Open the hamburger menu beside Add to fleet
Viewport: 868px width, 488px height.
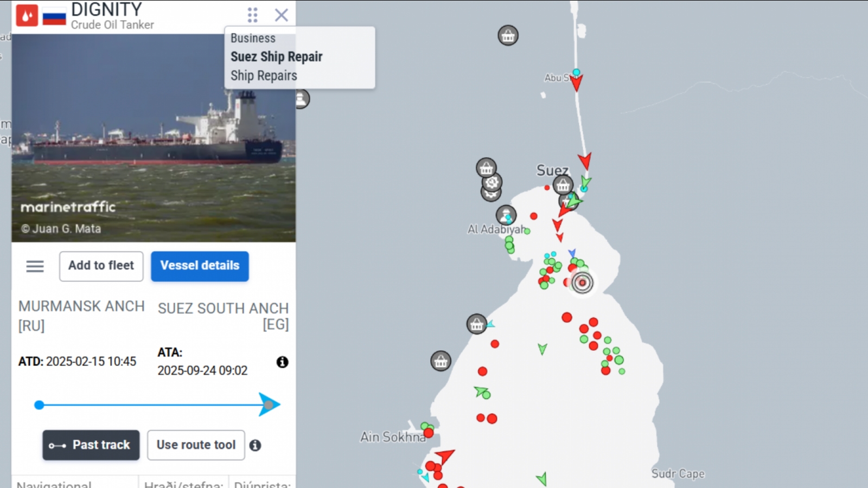[35, 266]
